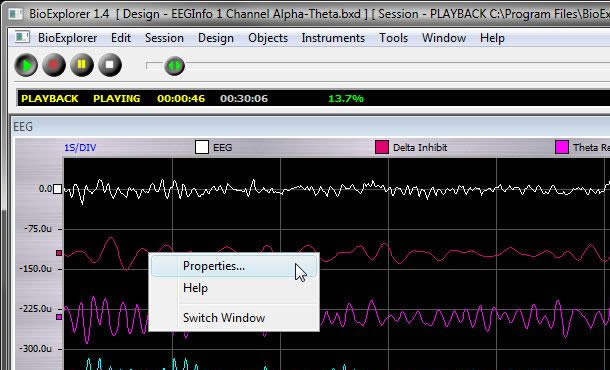Click the red Delta Inhibit trace offset marker
610x370 pixels.
pos(59,253)
